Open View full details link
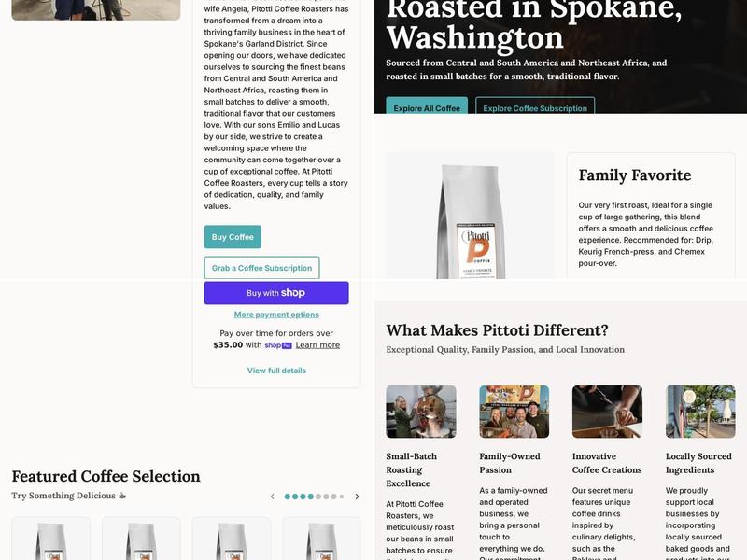Screen dimensions: 747x560 pyautogui.click(x=276, y=371)
